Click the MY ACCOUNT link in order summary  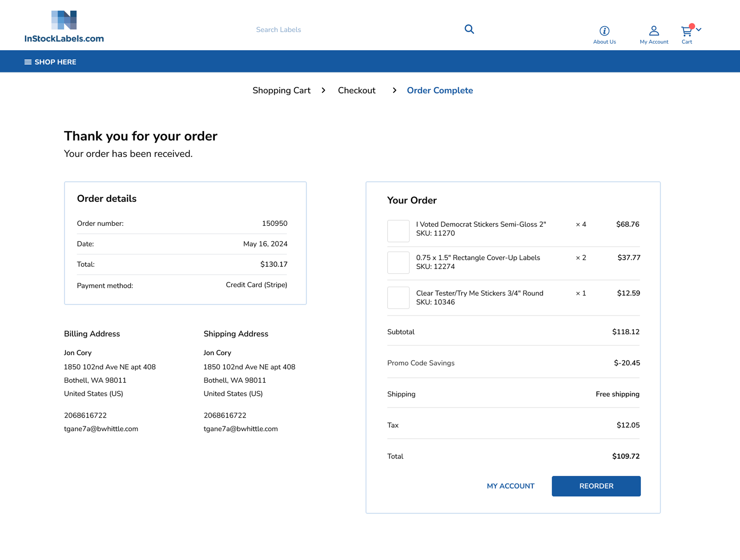point(510,486)
